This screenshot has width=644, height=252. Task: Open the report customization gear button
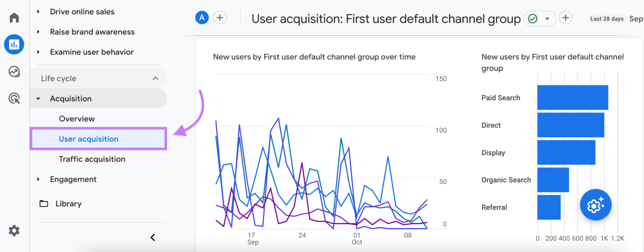(x=595, y=205)
